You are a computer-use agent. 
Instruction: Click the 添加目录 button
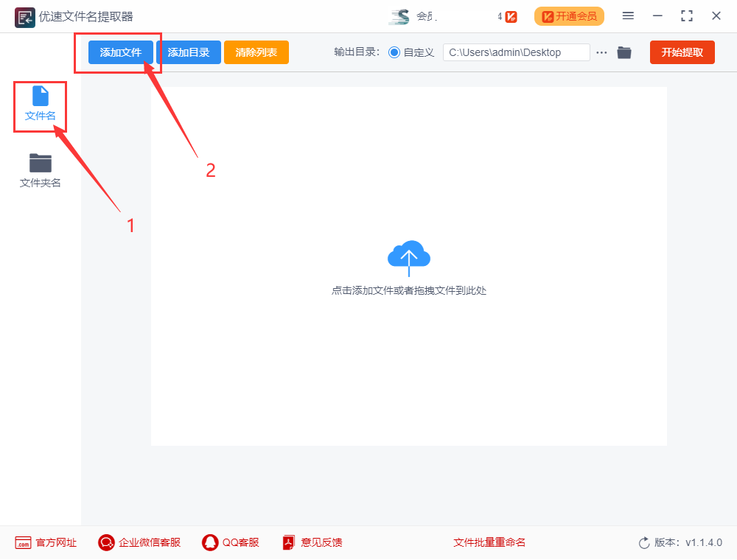click(x=189, y=52)
